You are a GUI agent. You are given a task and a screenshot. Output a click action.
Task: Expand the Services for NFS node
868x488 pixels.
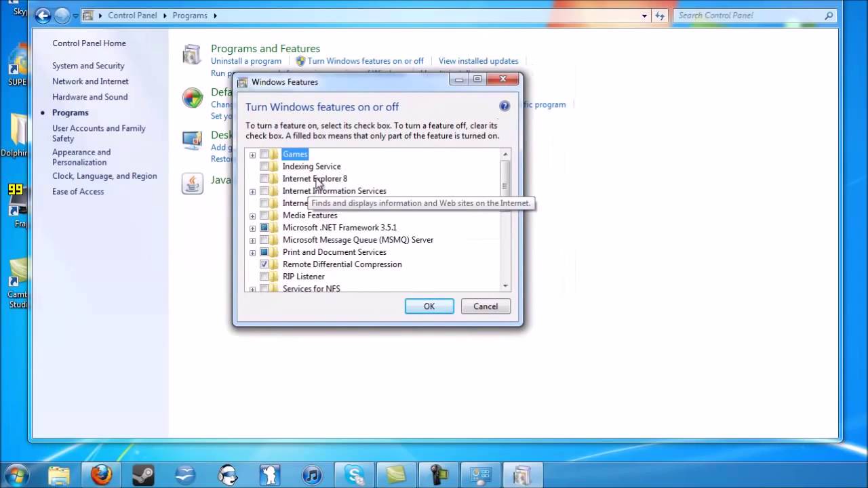[252, 289]
